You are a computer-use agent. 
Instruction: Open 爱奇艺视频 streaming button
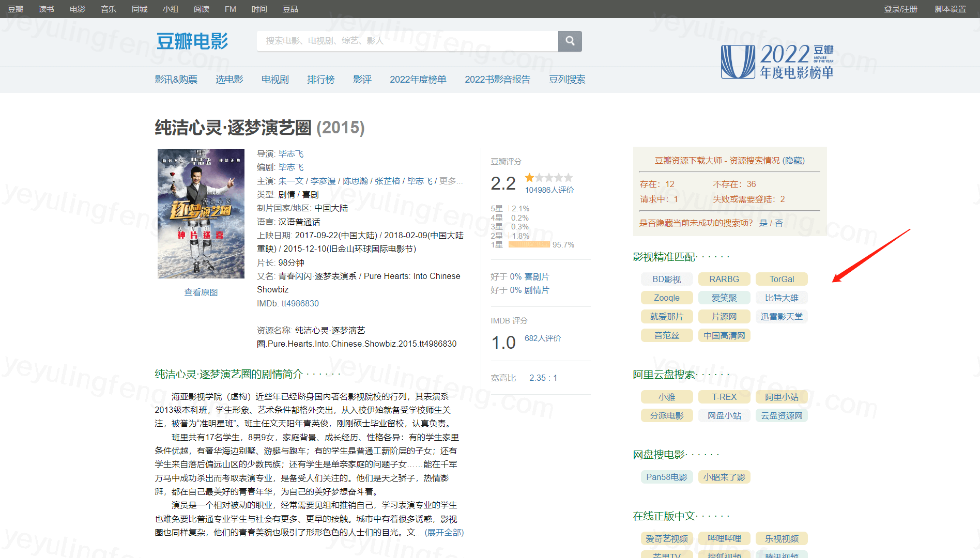point(667,538)
